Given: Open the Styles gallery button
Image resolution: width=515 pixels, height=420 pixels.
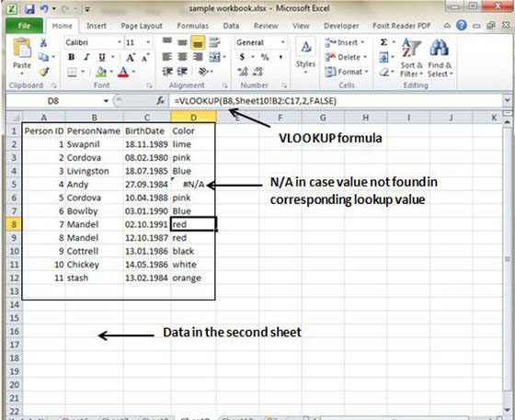Looking at the screenshot, I should tap(305, 56).
